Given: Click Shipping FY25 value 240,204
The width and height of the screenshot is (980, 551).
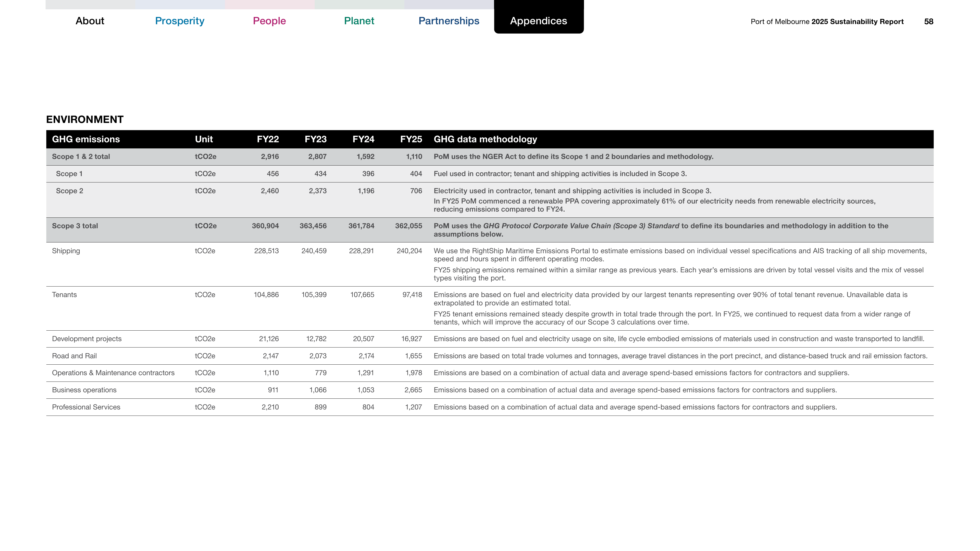Looking at the screenshot, I should coord(409,251).
